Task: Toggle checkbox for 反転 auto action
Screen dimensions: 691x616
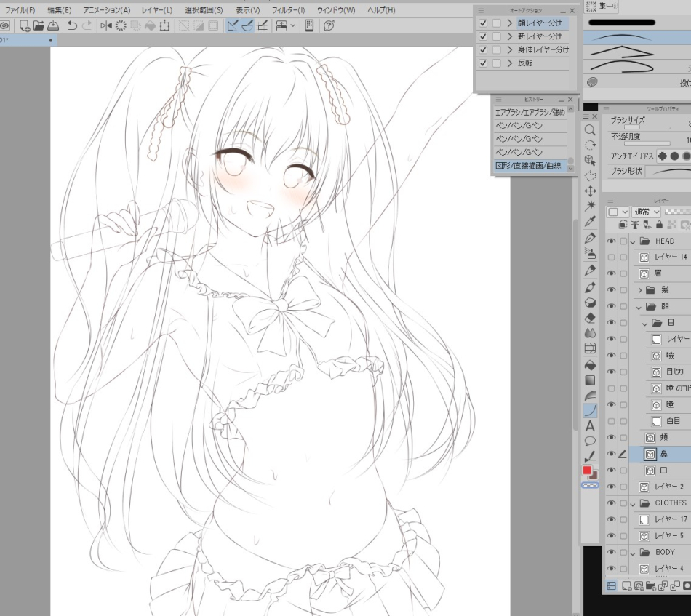Action: 483,63
